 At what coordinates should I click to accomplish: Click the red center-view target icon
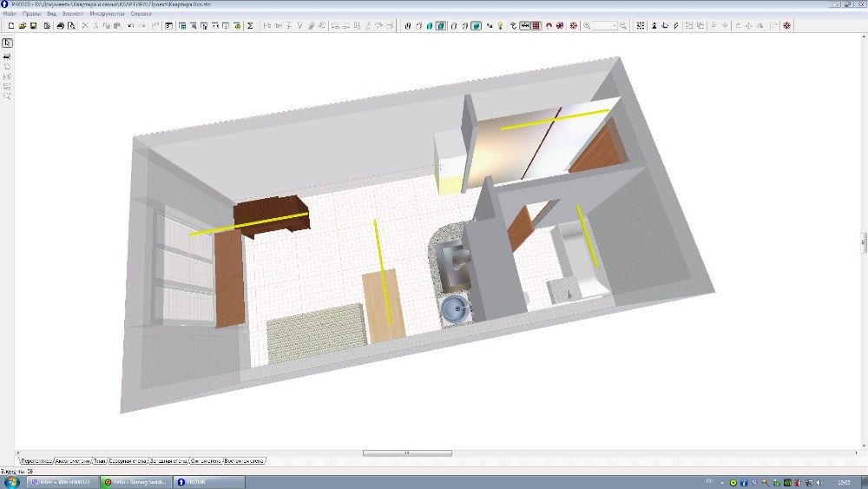574,25
